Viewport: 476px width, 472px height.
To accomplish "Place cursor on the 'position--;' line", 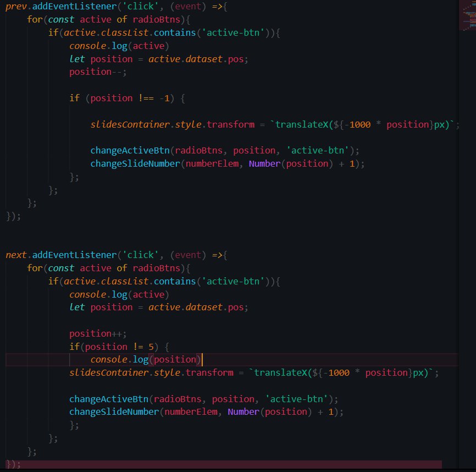I will tap(98, 72).
